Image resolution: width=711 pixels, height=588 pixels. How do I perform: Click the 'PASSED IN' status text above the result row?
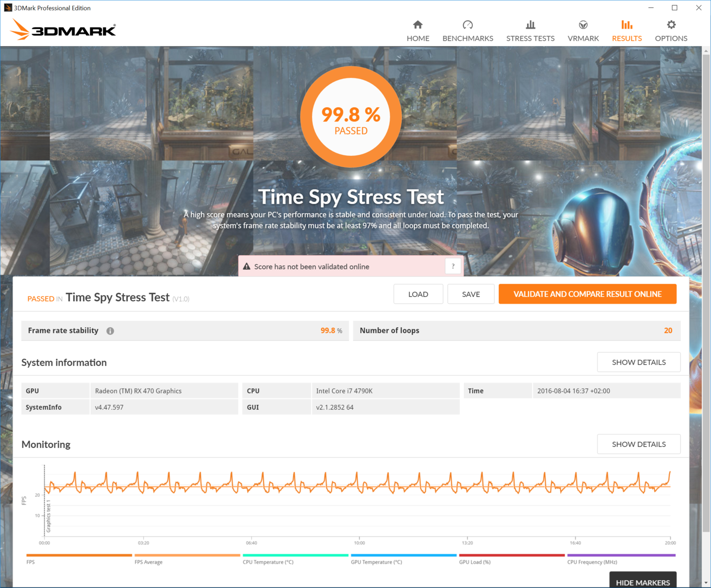point(45,299)
